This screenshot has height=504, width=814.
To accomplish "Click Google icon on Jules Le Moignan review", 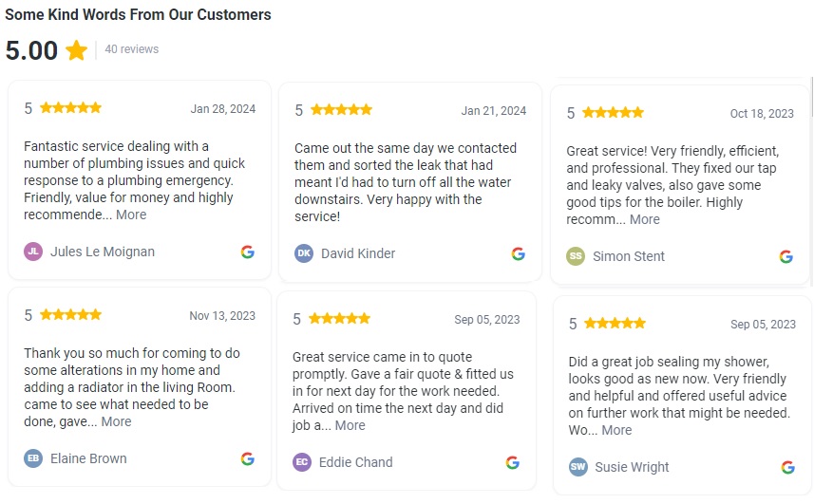I will (x=247, y=252).
